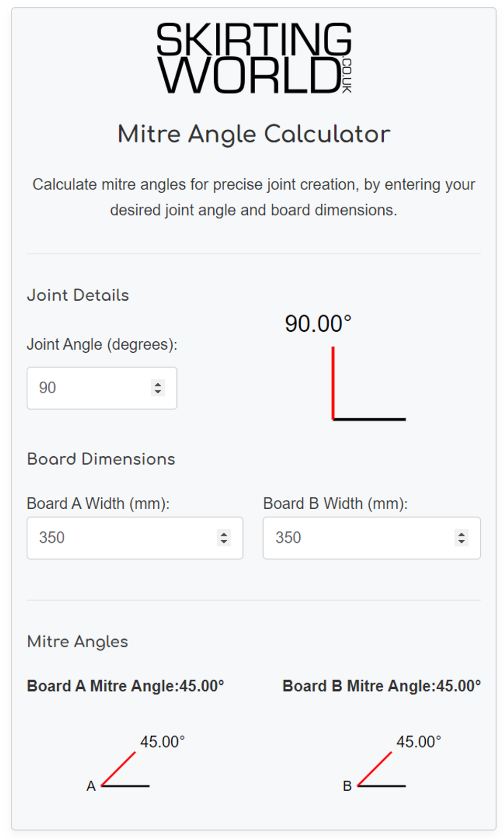The height and width of the screenshot is (840, 504).
Task: Click the Mitre Angle Calculator title
Action: pyautogui.click(x=254, y=134)
